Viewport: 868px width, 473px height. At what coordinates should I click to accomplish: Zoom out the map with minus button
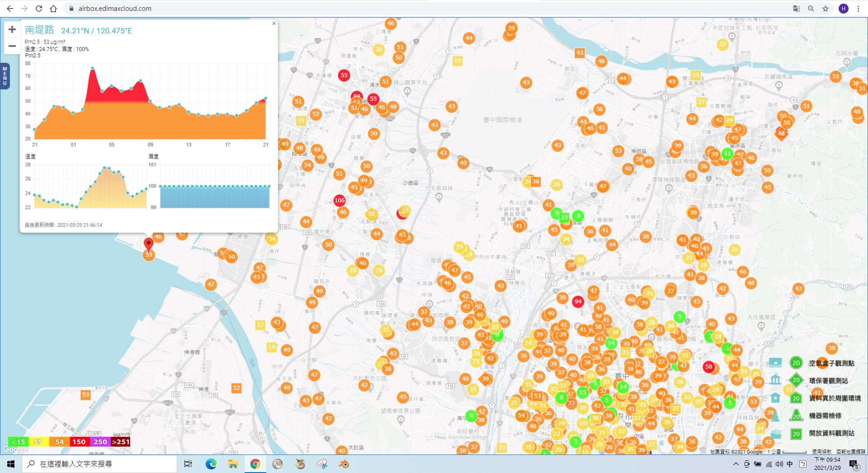click(12, 46)
